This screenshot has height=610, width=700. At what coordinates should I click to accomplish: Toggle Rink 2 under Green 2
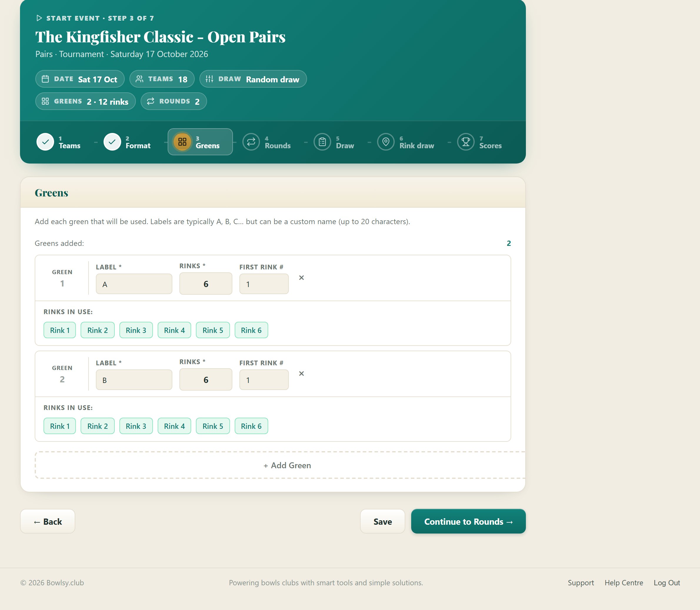(97, 426)
